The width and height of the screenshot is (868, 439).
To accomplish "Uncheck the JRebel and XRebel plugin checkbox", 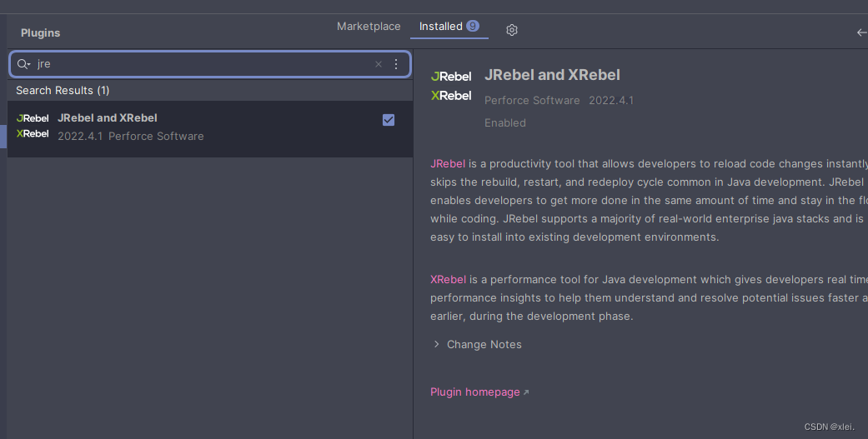I will [389, 120].
